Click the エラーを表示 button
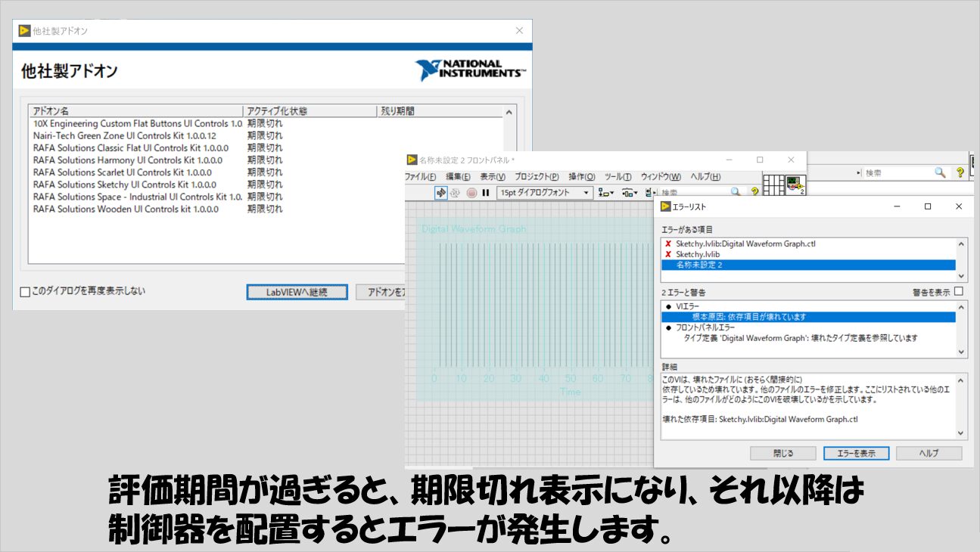 [x=856, y=453]
